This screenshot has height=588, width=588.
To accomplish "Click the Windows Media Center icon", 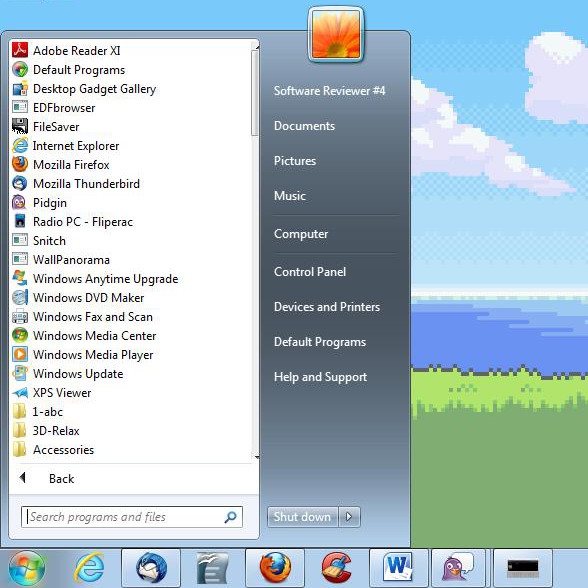I will [x=20, y=335].
